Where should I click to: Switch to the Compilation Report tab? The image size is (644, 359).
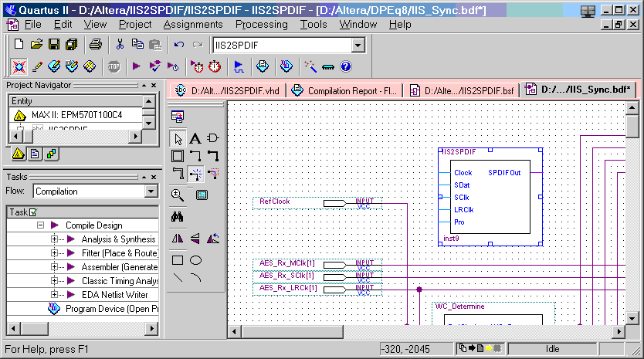pos(344,90)
